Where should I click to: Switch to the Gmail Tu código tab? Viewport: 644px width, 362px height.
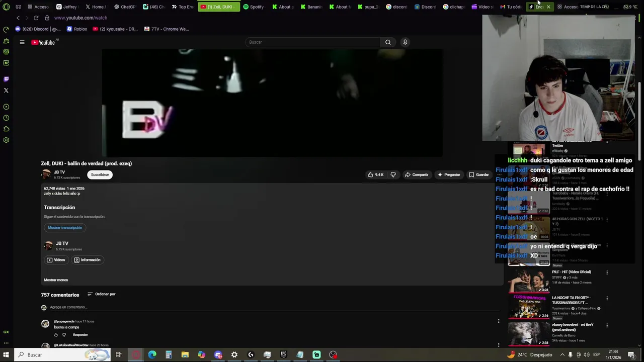[x=511, y=7]
